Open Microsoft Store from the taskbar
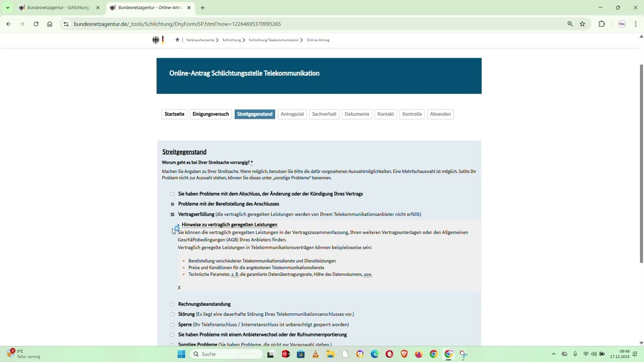 301,354
